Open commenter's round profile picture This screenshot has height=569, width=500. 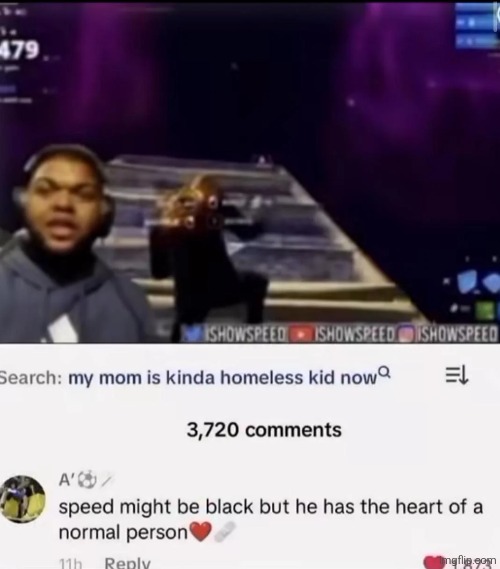point(23,499)
